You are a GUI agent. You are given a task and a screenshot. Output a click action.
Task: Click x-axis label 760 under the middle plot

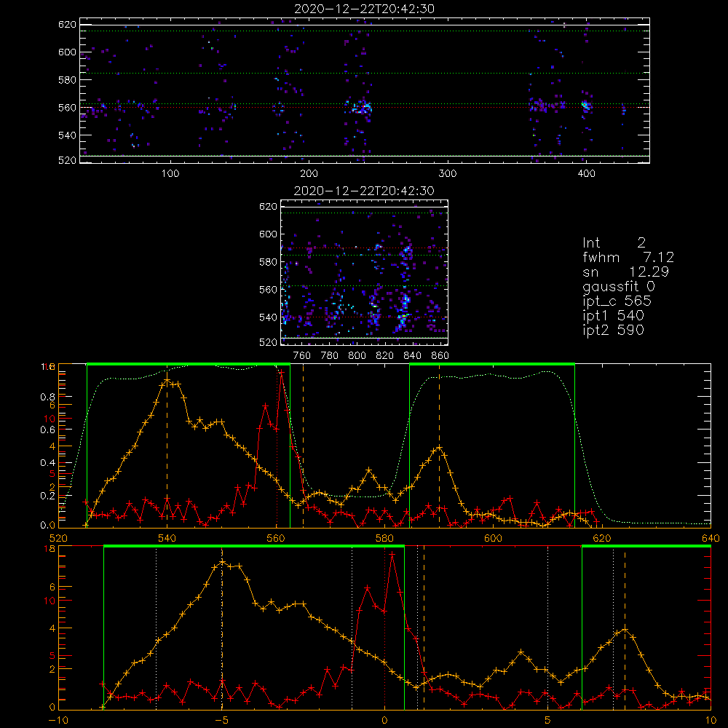click(x=302, y=356)
